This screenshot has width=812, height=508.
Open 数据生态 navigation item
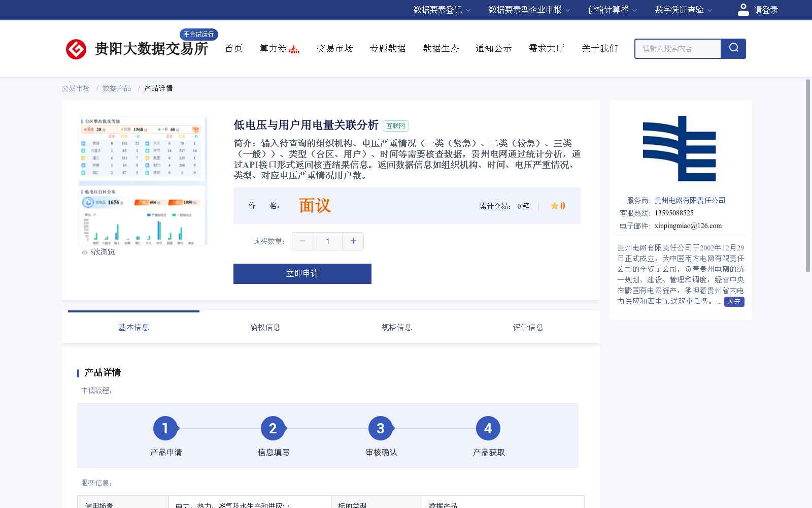[x=441, y=48]
